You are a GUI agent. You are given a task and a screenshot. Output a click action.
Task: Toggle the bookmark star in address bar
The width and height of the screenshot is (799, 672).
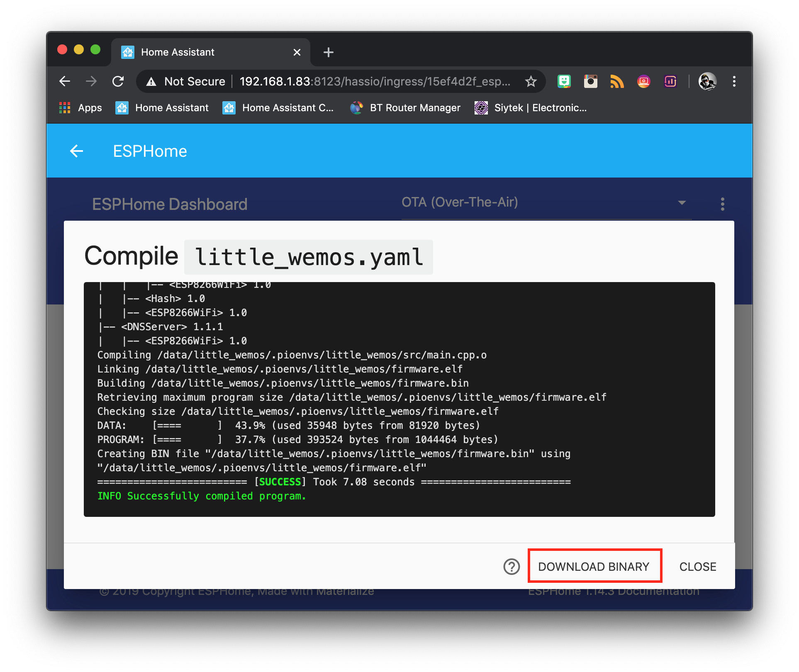[531, 81]
